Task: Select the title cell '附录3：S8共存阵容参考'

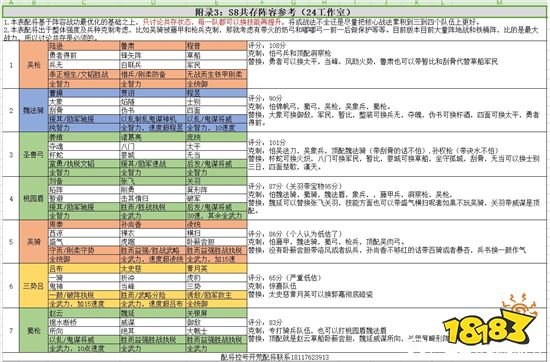Action: (x=275, y=12)
